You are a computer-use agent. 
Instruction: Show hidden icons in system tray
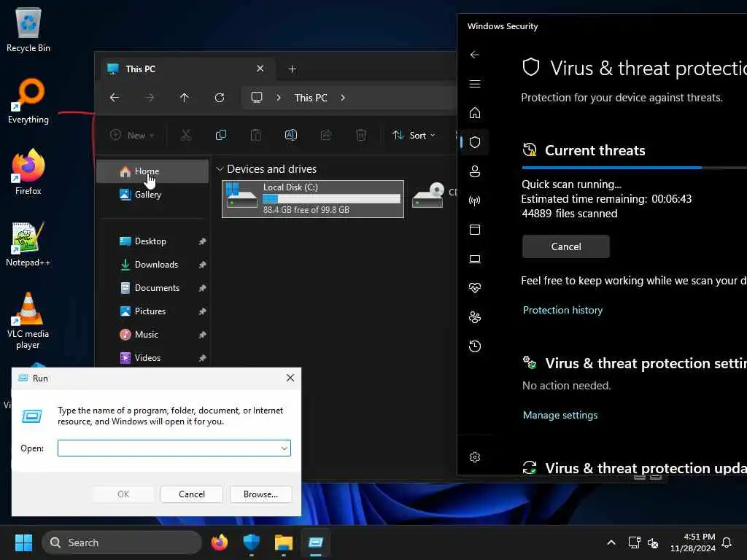pos(611,542)
